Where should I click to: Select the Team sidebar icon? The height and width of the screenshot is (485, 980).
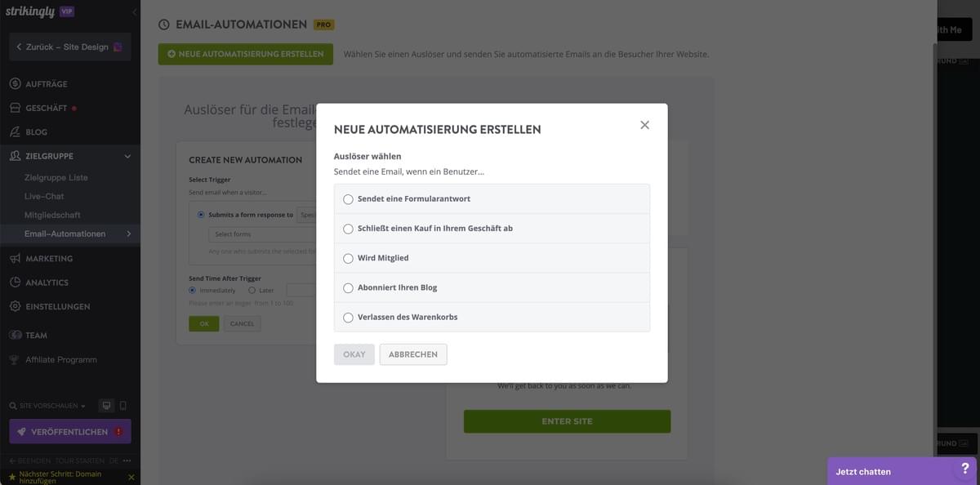click(x=15, y=335)
